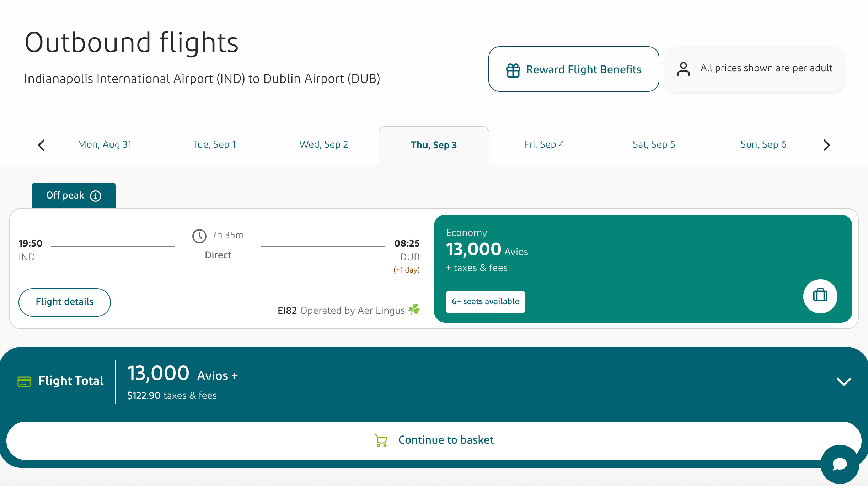The image size is (868, 486).
Task: Click the shopping cart icon on Continue to basket
Action: point(381,440)
